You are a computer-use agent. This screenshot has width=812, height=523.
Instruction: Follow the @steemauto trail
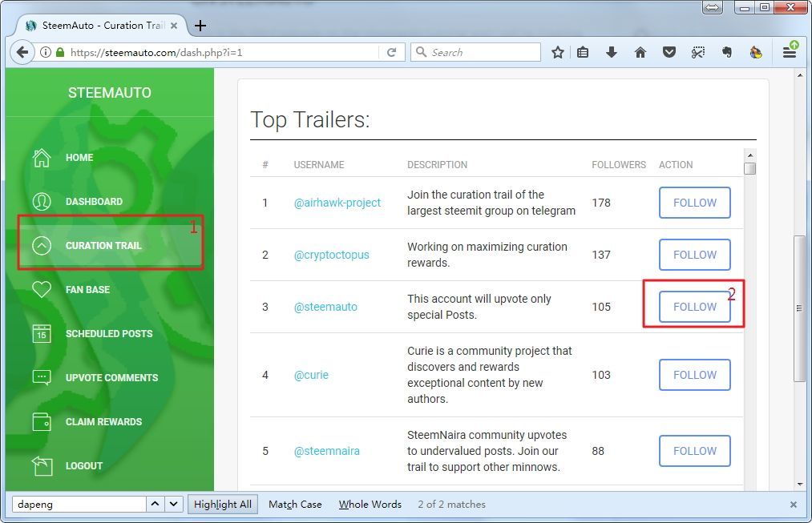coord(694,307)
